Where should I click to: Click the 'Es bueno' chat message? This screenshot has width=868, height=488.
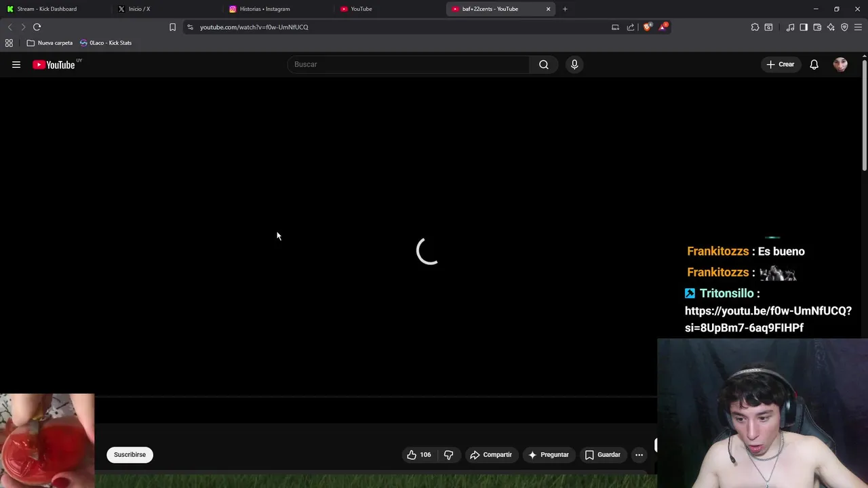(781, 251)
